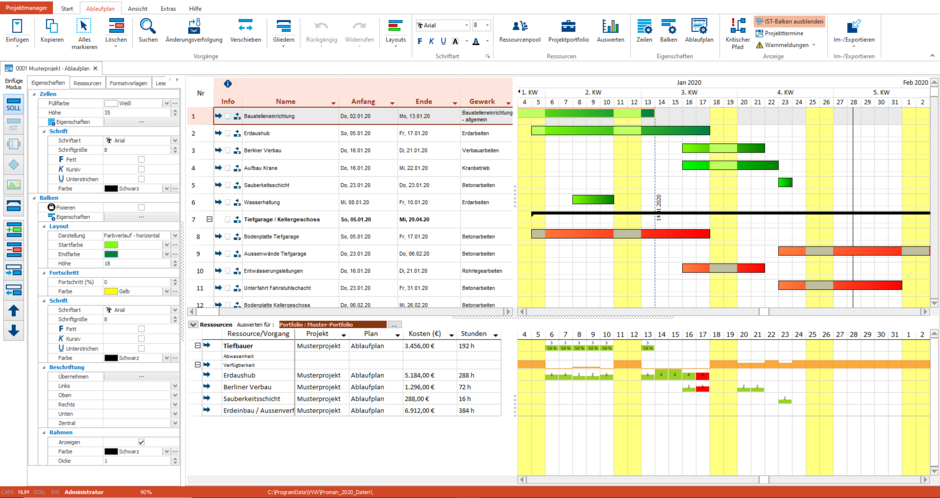Collapse the Tiefgarage / Kellergeschoss group
This screenshot has height=498, width=940.
209,219
